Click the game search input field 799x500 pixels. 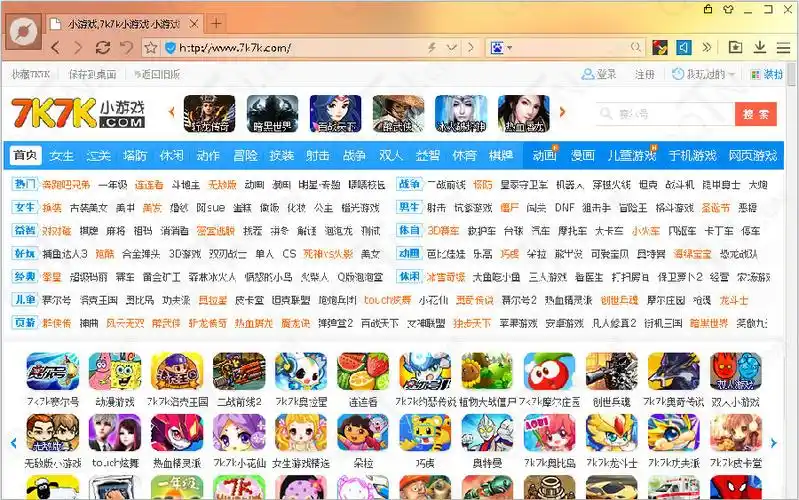665,115
